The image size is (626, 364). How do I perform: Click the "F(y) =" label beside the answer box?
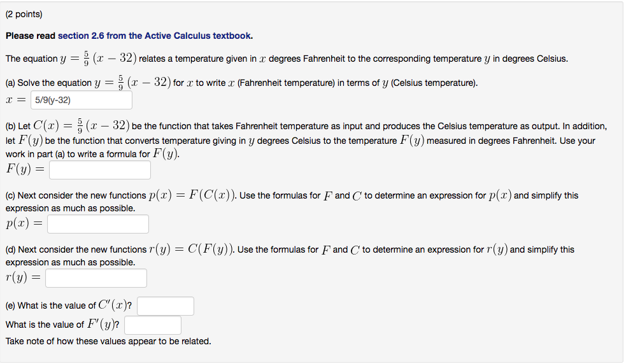tap(25, 170)
